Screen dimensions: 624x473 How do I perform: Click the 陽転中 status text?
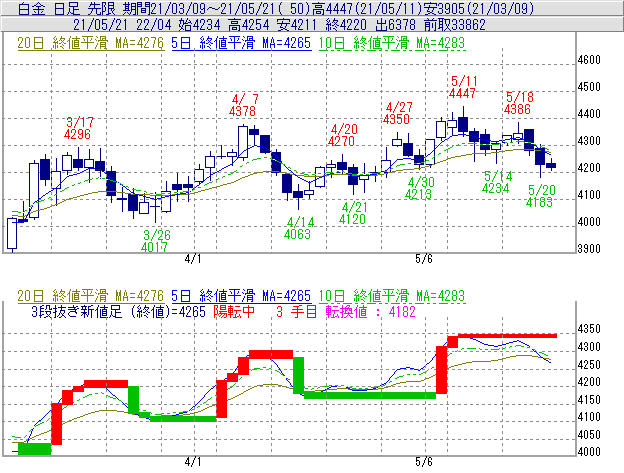click(x=234, y=311)
